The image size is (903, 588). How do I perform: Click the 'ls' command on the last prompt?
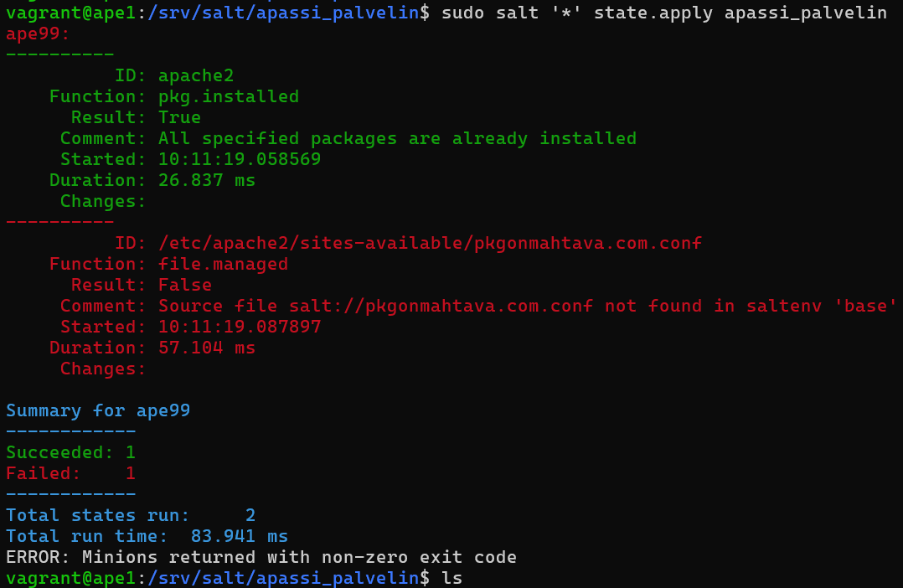pos(451,578)
